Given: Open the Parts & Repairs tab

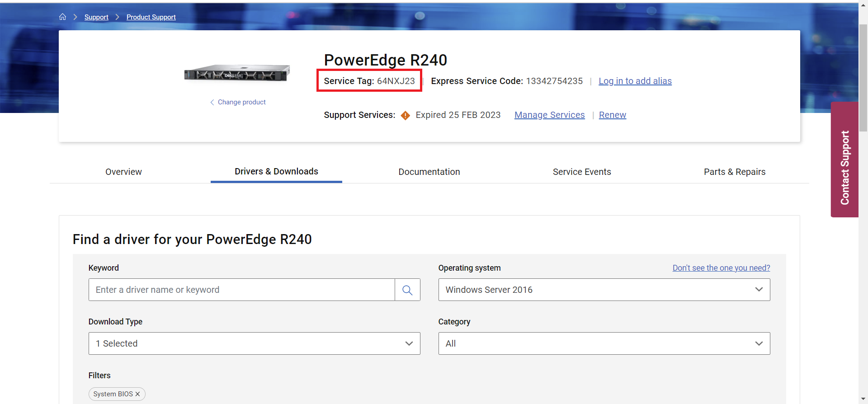Looking at the screenshot, I should (735, 172).
